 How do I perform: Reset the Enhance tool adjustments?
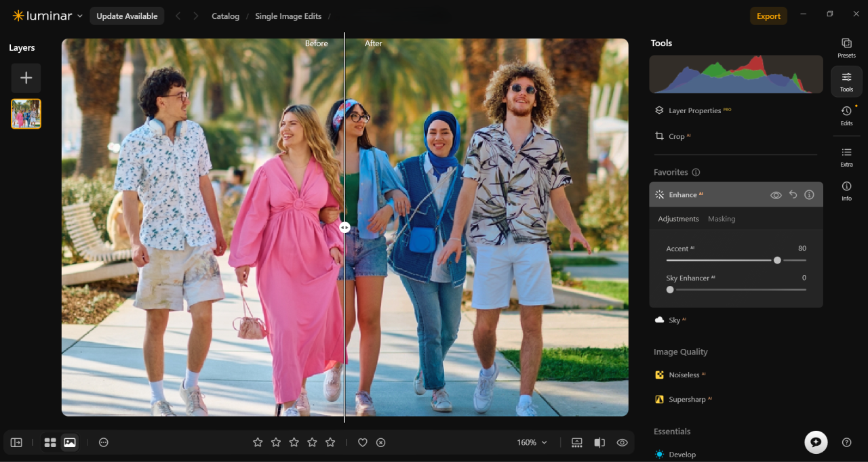[x=793, y=194]
